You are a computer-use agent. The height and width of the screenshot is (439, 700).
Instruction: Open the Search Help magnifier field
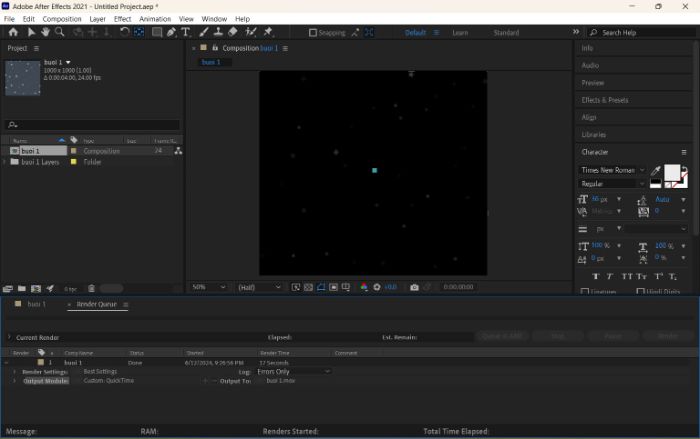[643, 32]
